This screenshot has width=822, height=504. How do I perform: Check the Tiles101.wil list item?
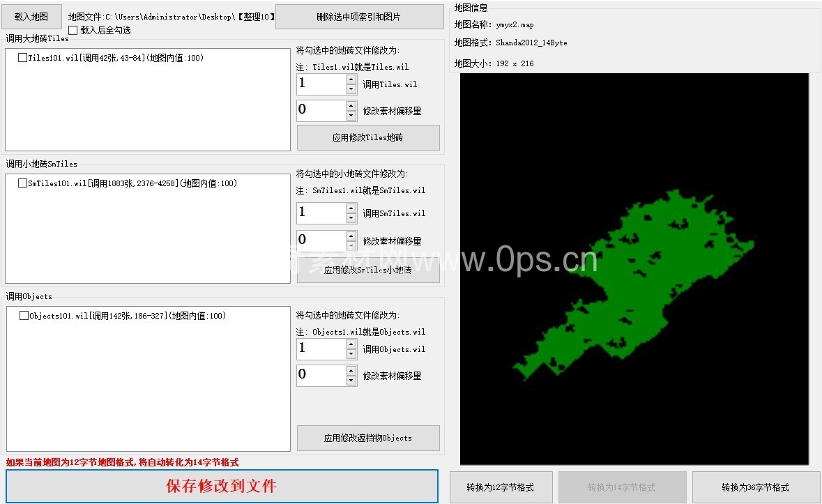pyautogui.click(x=23, y=59)
